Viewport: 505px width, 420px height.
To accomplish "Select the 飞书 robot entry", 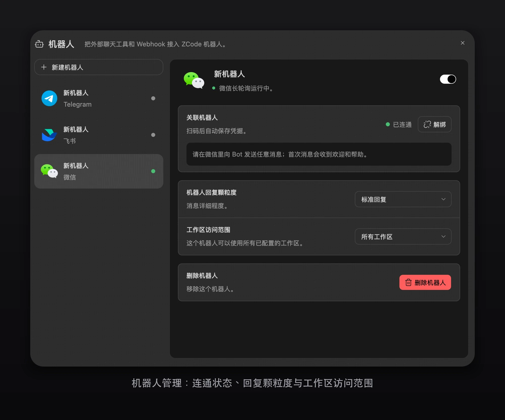I will click(99, 135).
